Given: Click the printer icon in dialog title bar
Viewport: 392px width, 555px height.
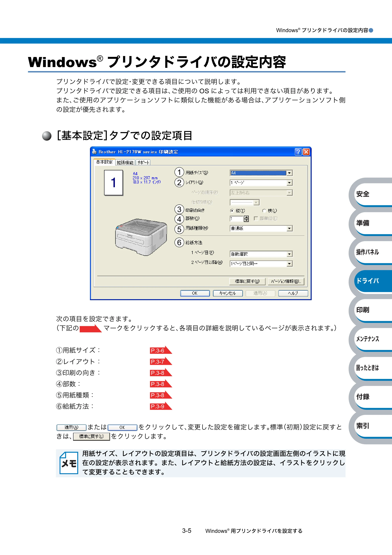Looking at the screenshot, I should 94,152.
